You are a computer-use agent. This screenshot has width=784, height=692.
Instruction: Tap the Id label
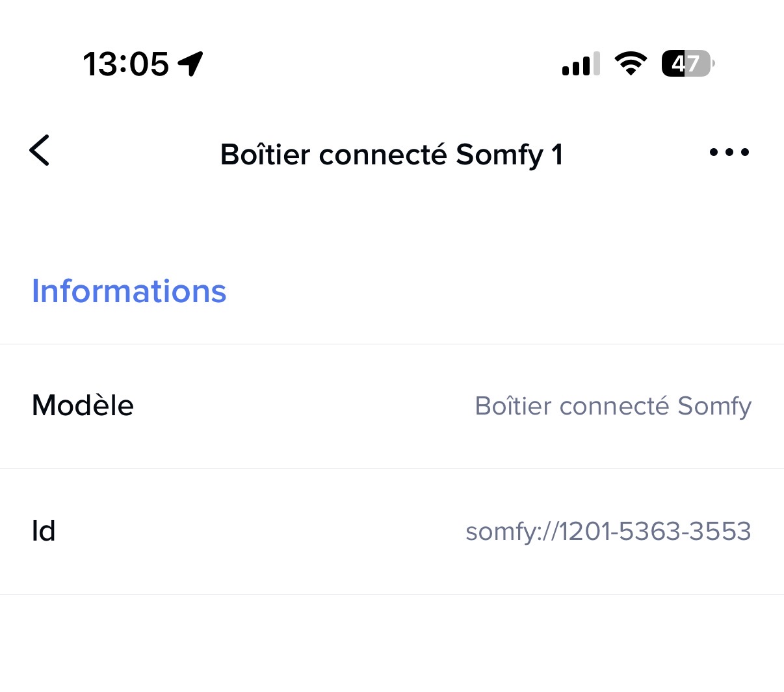44,531
